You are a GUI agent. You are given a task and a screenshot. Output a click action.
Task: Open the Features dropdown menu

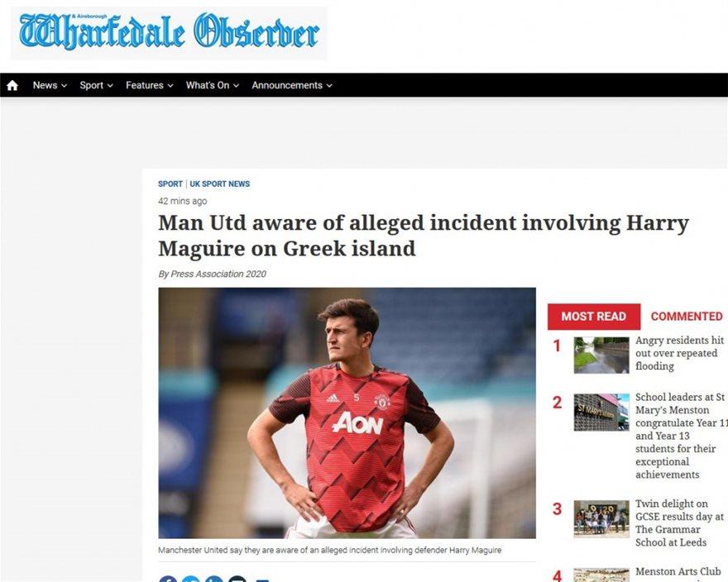click(x=150, y=85)
